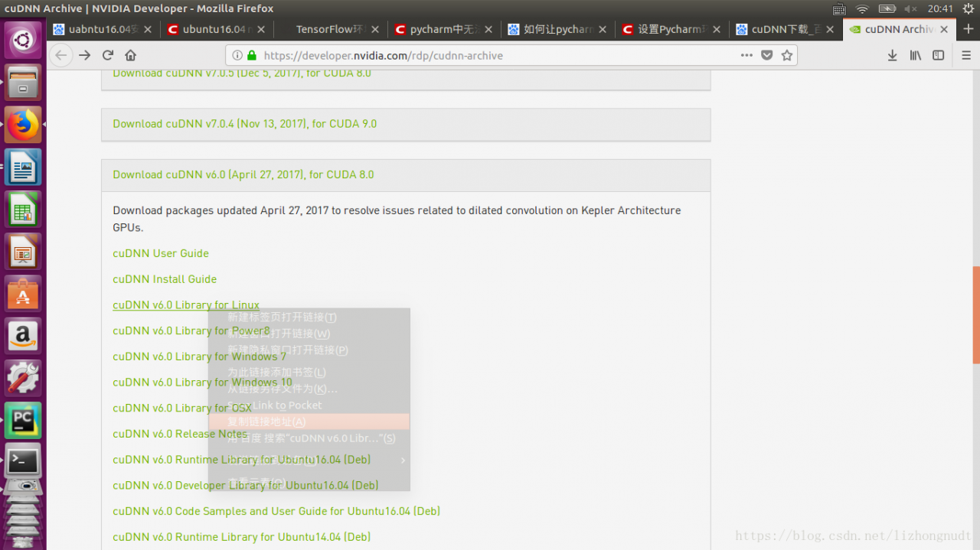Go back to the previous page
Screen dimensions: 980x550
click(x=61, y=55)
